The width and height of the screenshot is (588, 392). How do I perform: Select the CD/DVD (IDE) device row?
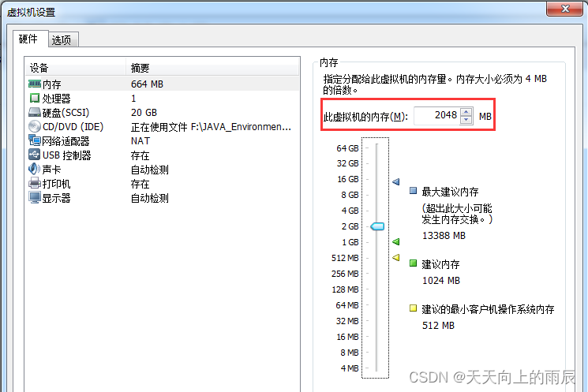coord(163,127)
